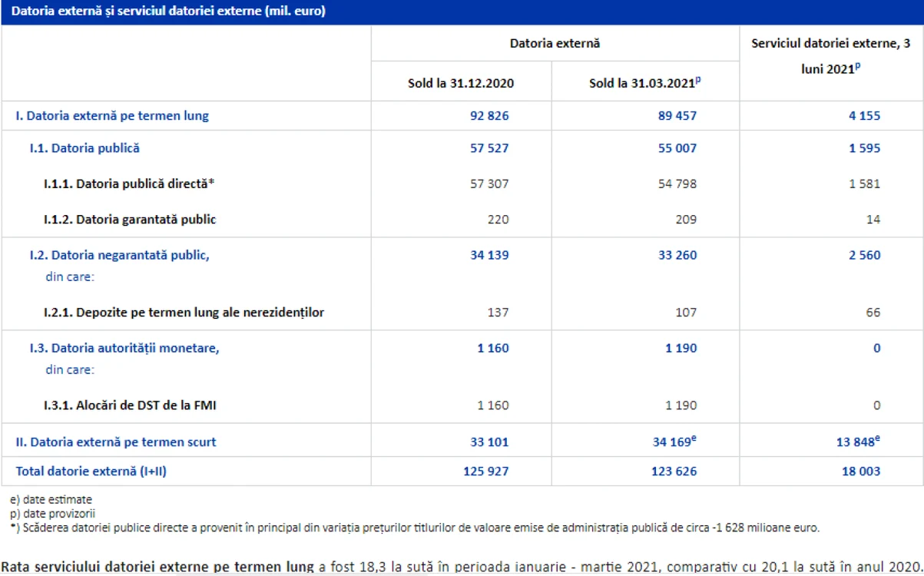Select row label 'I.1.2. Datoria garantată public'
The width and height of the screenshot is (924, 576).
[x=130, y=220]
